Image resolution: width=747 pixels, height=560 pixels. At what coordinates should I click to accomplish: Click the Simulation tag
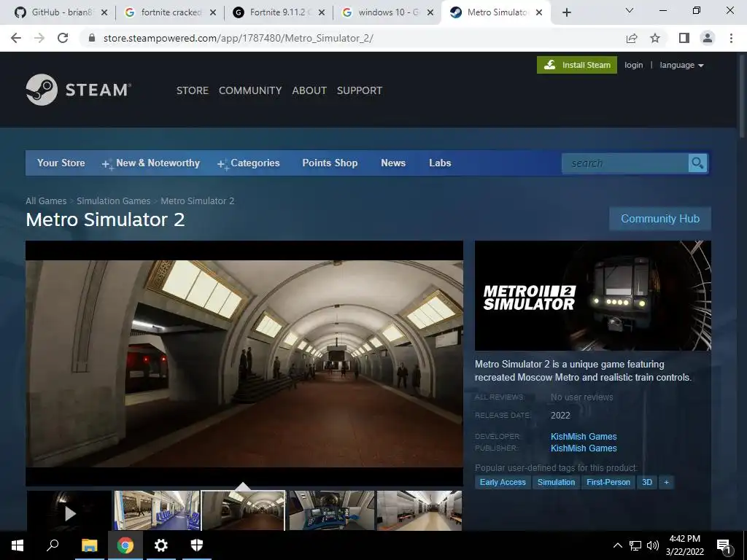(x=556, y=483)
